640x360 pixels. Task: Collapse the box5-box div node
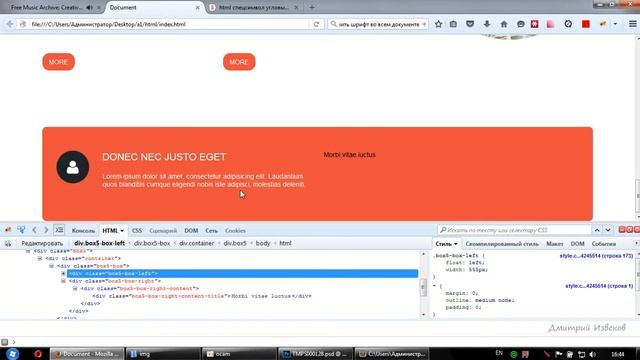click(x=51, y=266)
